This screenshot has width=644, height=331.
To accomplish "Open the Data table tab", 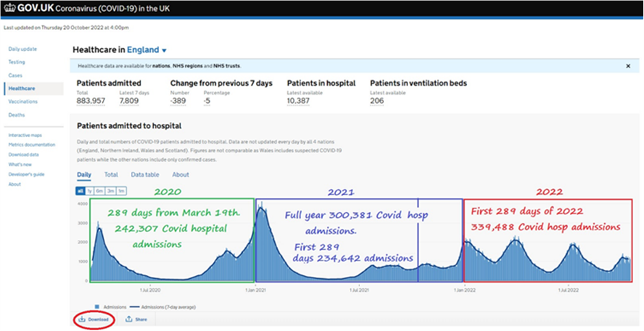I will 144,175.
